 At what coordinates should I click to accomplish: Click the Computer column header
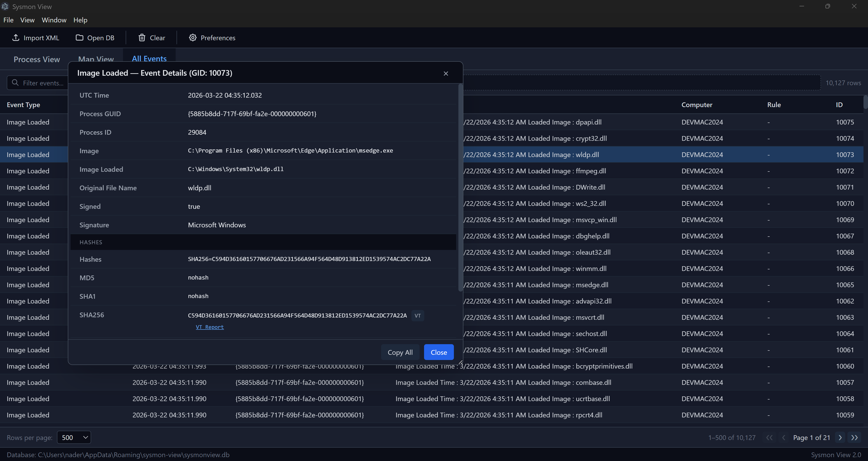pyautogui.click(x=696, y=105)
